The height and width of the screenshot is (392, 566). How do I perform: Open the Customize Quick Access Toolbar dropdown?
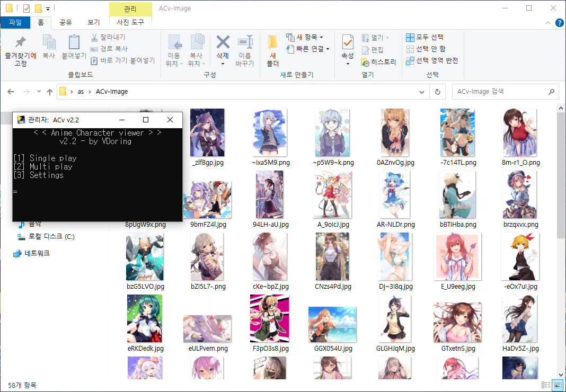48,8
